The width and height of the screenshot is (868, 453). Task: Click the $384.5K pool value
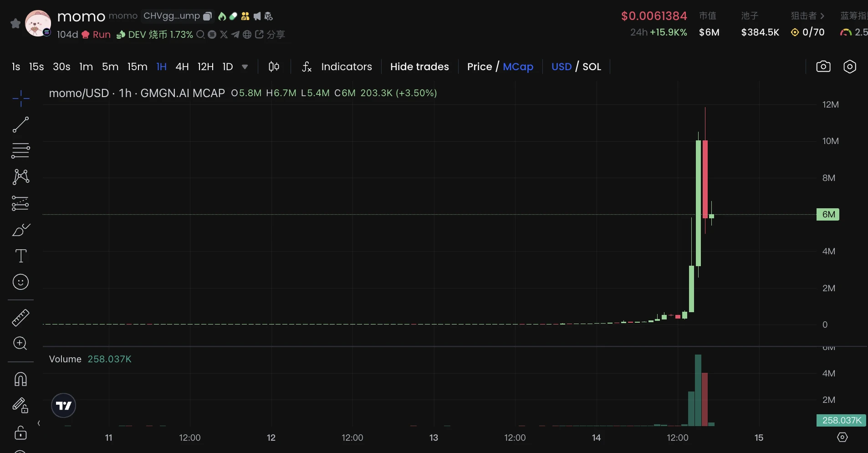(x=760, y=32)
